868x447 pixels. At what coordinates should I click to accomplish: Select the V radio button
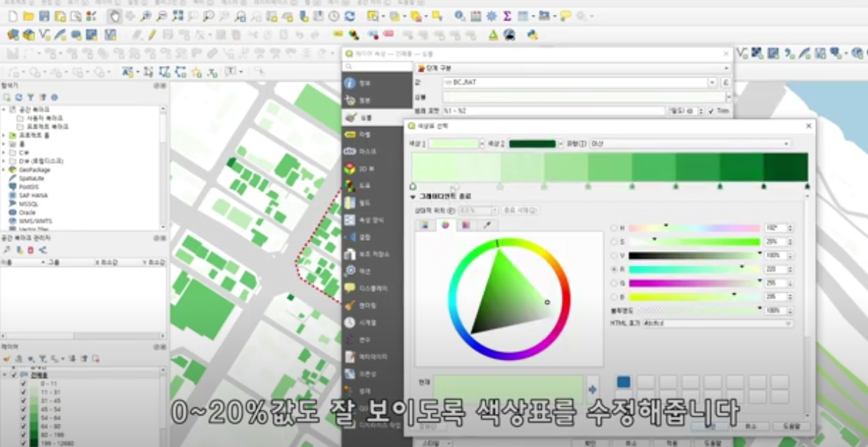614,256
